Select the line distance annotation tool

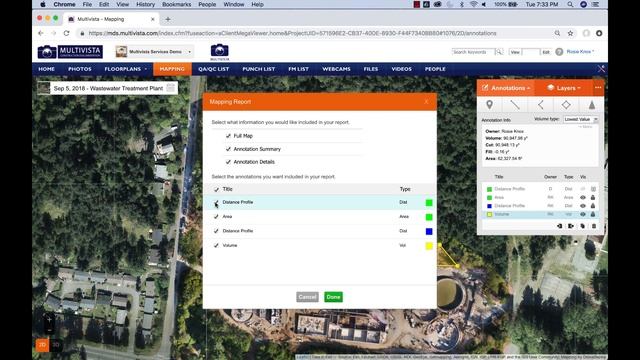(515, 105)
